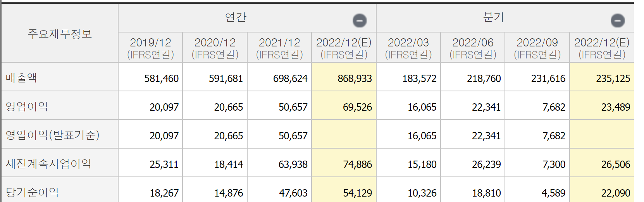This screenshot has height=202, width=644.
Task: Select the 18,414 pretax income value
Action: 229,164
